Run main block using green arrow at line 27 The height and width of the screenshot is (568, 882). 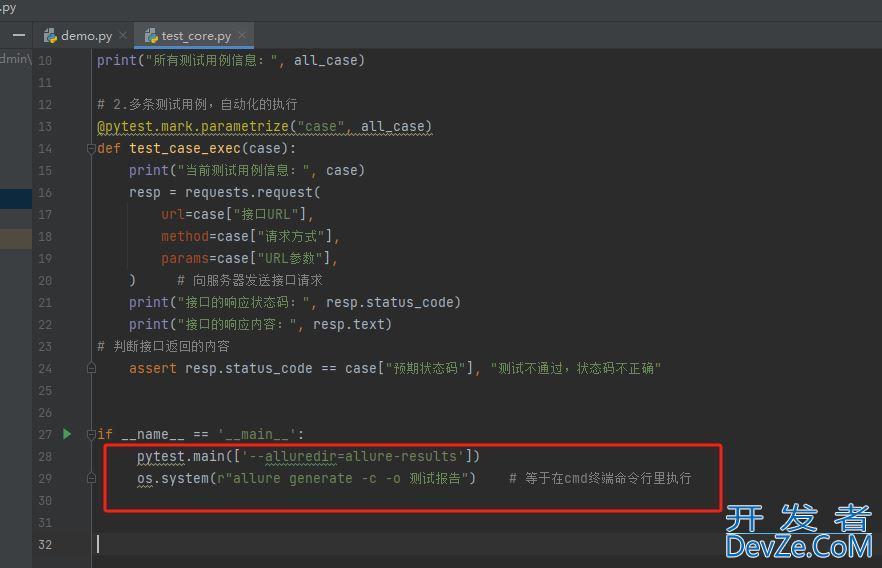point(67,434)
